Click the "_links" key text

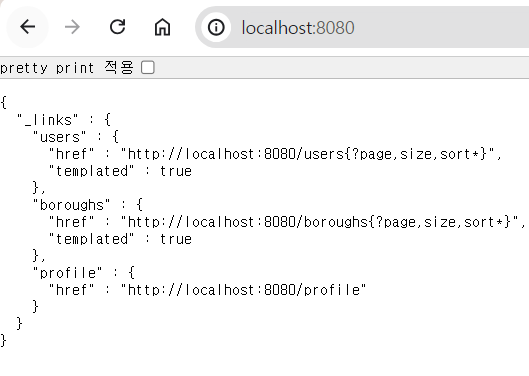click(x=48, y=120)
